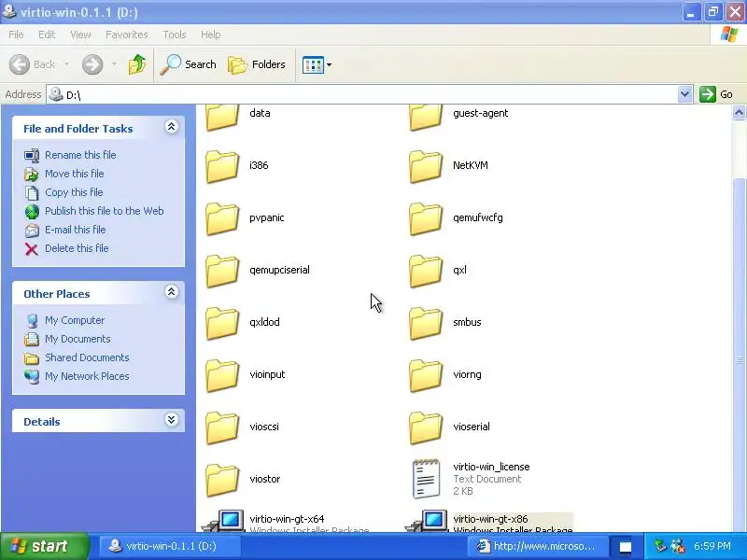Open the Help menu
This screenshot has height=560, width=747.
[x=211, y=35]
